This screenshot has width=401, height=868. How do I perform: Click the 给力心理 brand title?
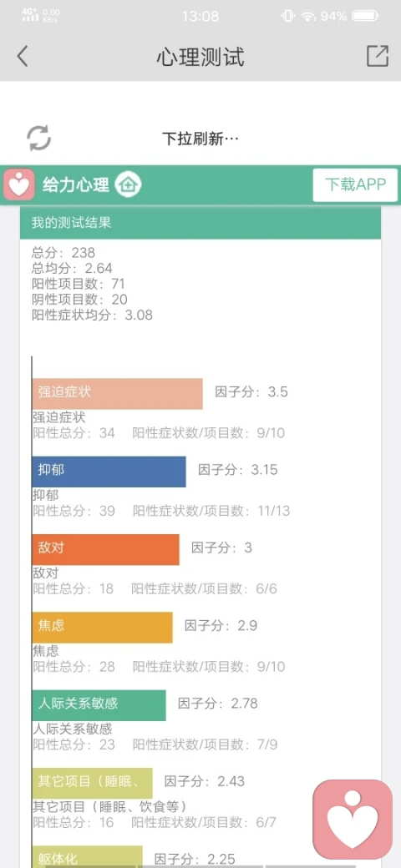(76, 184)
